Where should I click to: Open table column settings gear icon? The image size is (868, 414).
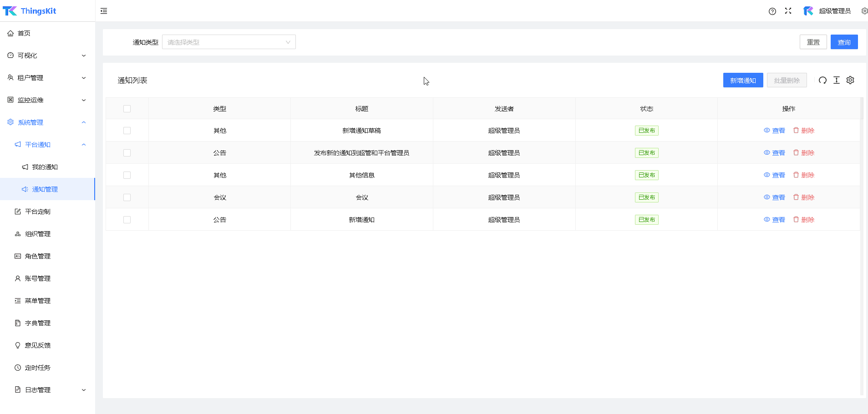pos(850,81)
